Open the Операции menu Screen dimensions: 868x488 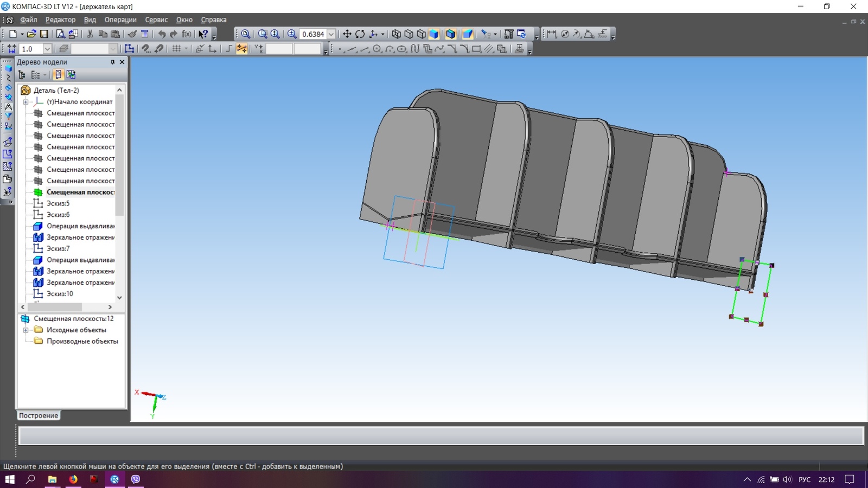(120, 20)
